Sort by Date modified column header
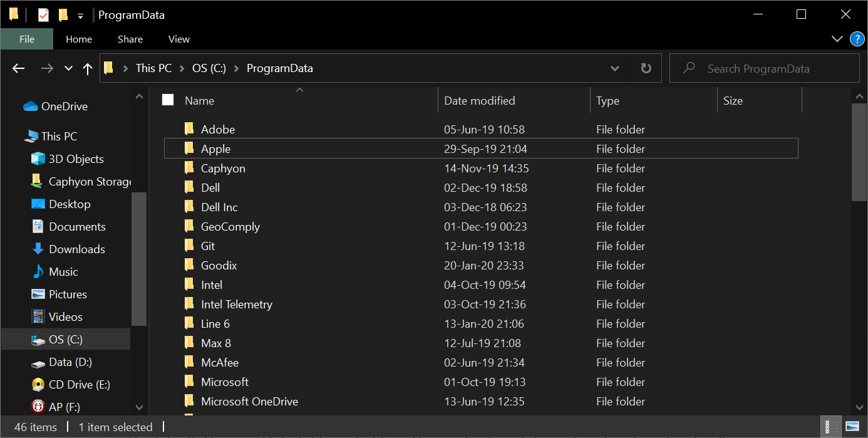Image resolution: width=868 pixels, height=438 pixels. click(480, 100)
